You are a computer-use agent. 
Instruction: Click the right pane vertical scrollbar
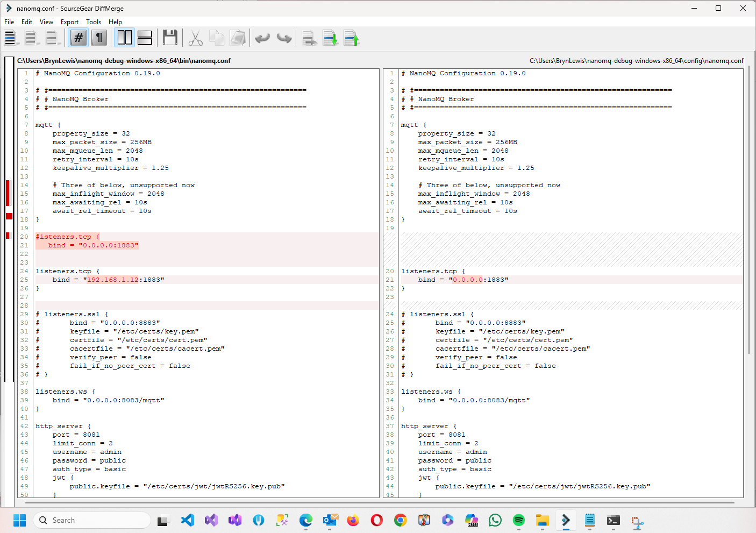(749, 215)
